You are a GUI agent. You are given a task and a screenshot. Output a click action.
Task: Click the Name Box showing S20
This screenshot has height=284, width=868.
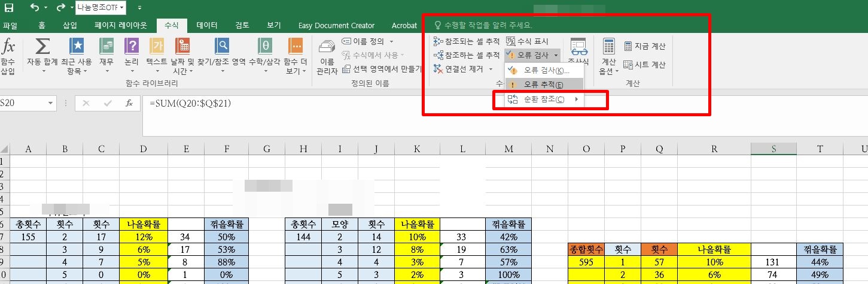pyautogui.click(x=24, y=103)
